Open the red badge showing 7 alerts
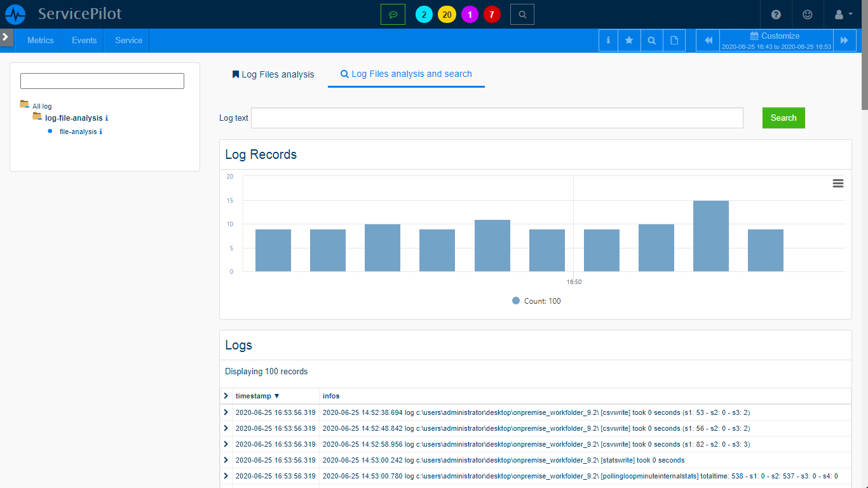This screenshot has height=488, width=868. tap(492, 15)
